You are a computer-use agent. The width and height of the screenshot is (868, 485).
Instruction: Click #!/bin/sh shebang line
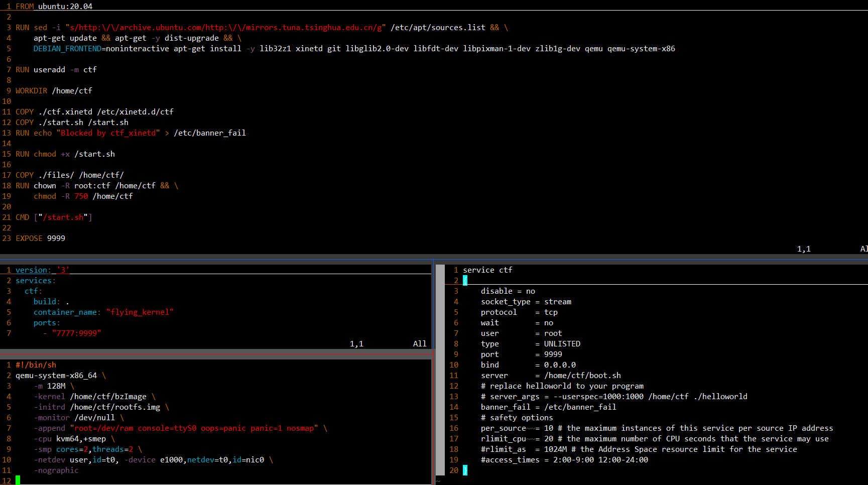pos(36,365)
